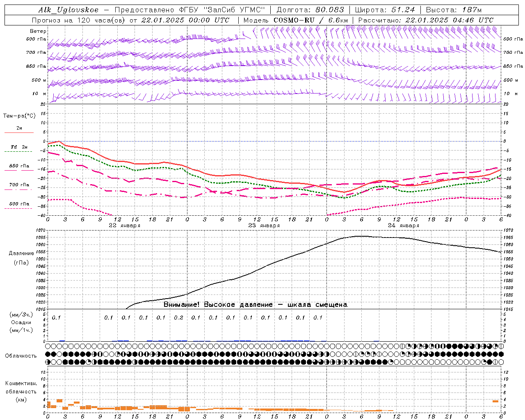Select the 23 января date label
The width and height of the screenshot is (525, 420).
(x=264, y=226)
